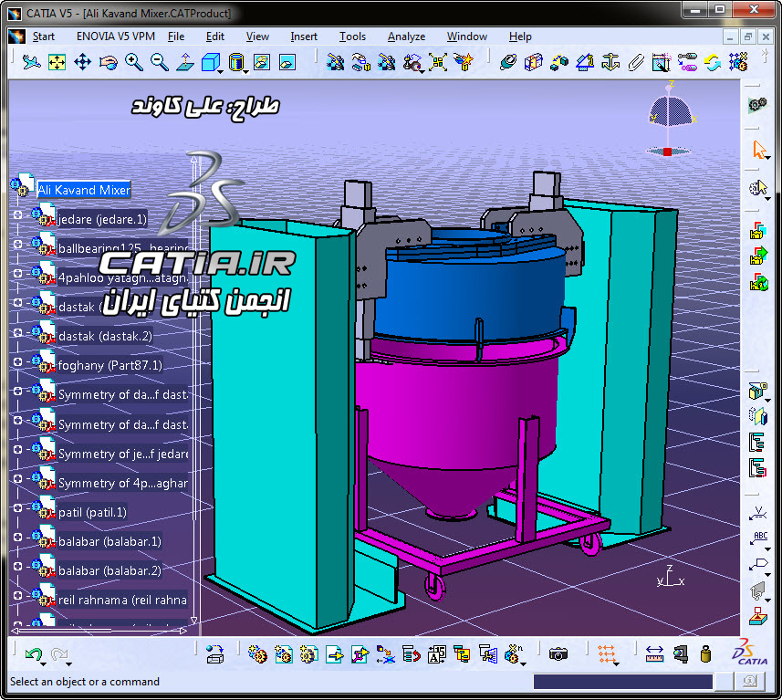Click the Zoom Out magnifier icon
The width and height of the screenshot is (782, 700).
pos(159,62)
